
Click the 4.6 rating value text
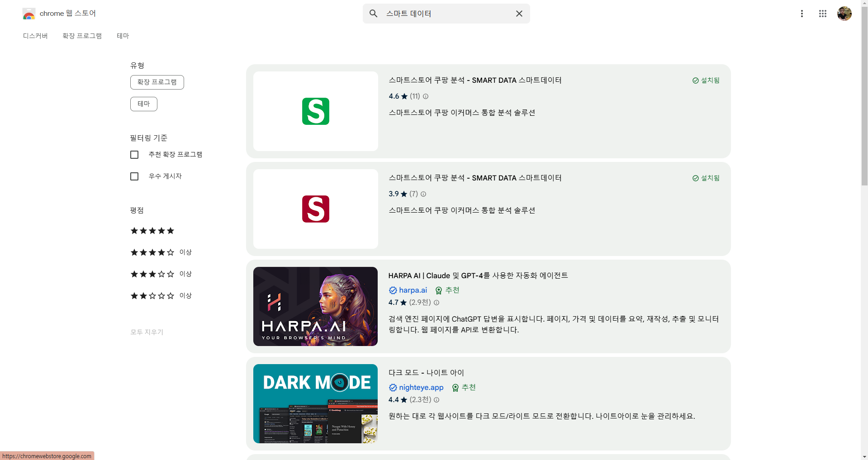click(x=394, y=96)
